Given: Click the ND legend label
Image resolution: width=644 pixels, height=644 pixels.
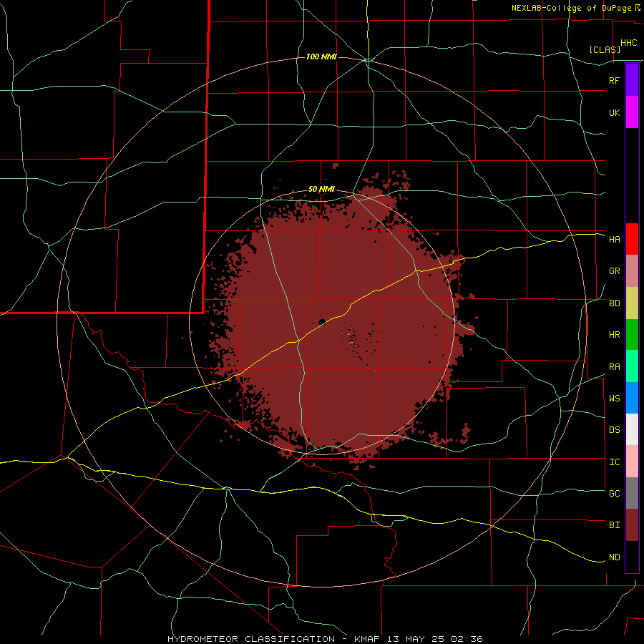Looking at the screenshot, I should pyautogui.click(x=614, y=557).
